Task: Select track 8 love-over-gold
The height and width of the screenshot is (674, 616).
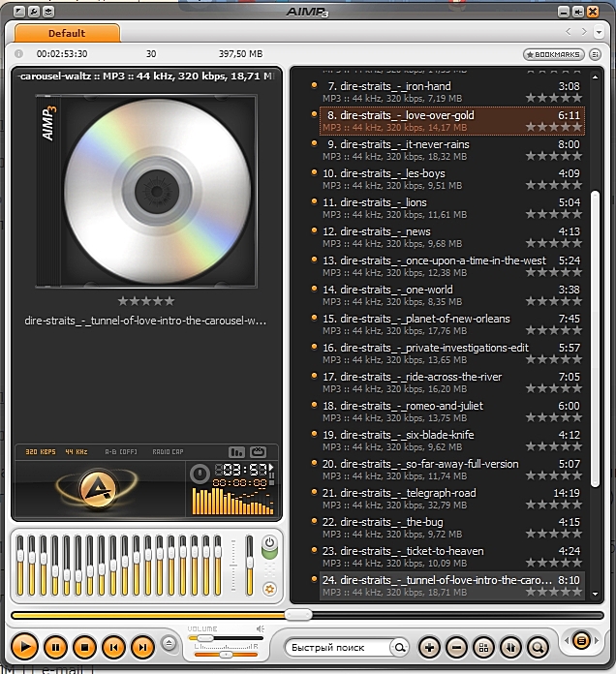Action: tap(451, 121)
